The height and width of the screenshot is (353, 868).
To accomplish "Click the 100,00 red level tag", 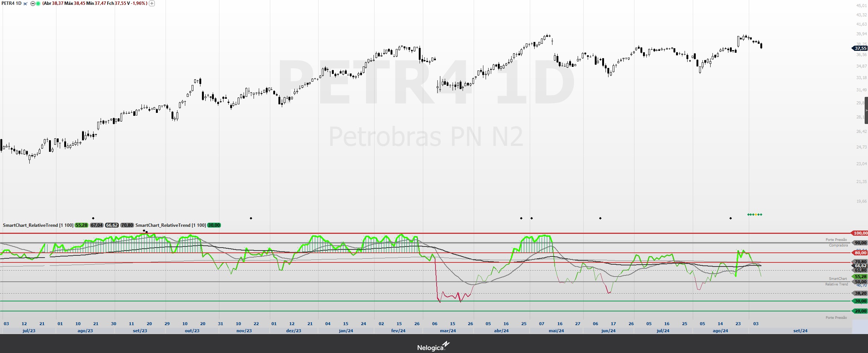I will click(859, 233).
